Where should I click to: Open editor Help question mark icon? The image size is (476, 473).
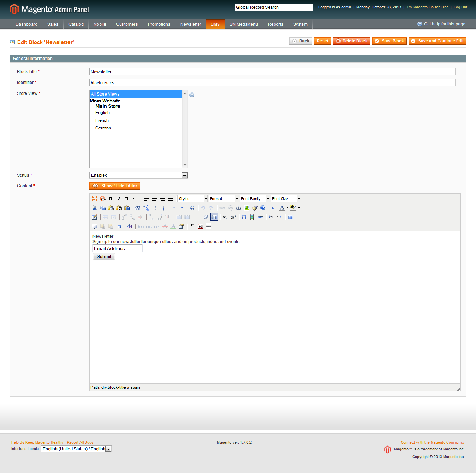[x=263, y=208]
